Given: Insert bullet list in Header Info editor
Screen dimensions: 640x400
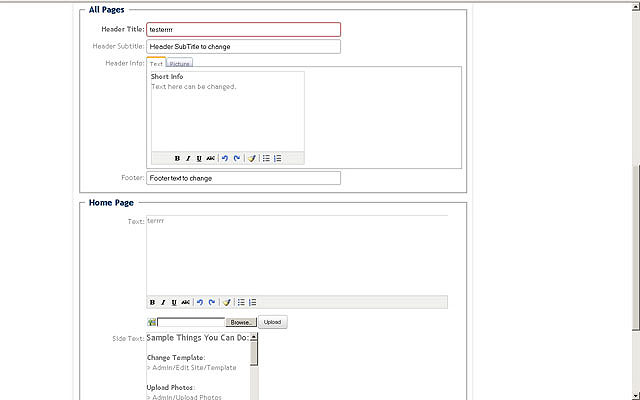Looking at the screenshot, I should click(x=266, y=158).
